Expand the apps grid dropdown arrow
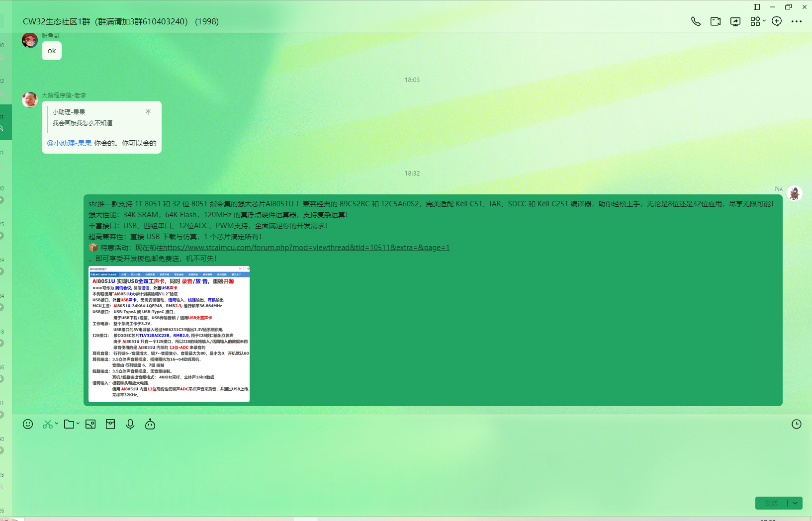The image size is (812, 521). (x=764, y=21)
